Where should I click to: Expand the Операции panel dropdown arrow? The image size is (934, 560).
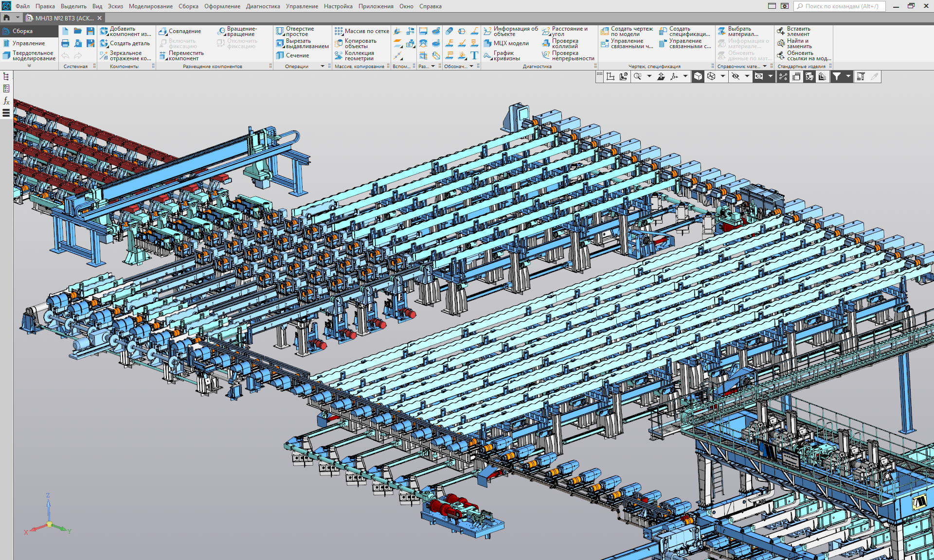click(x=323, y=67)
